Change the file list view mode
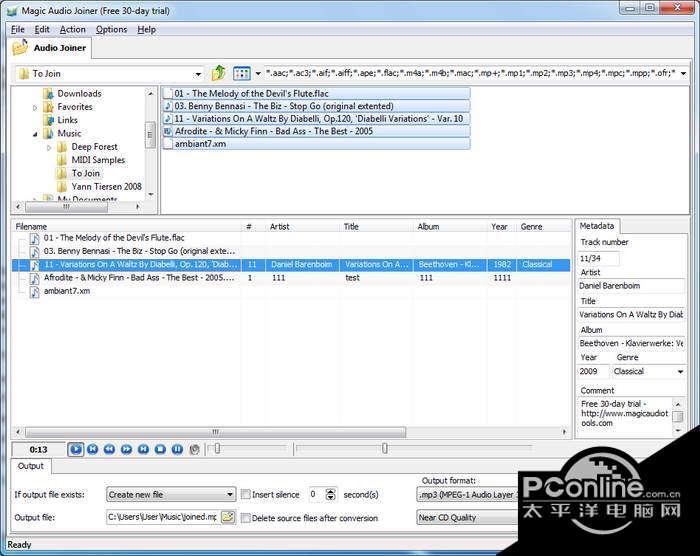The height and width of the screenshot is (556, 700). (242, 73)
